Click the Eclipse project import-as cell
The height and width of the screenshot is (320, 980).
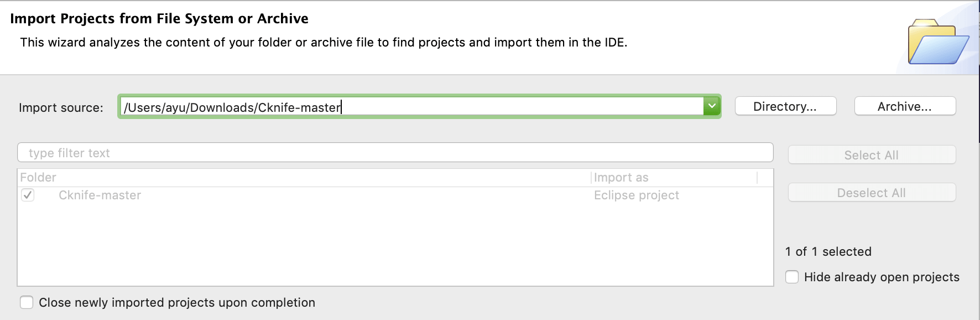pos(636,195)
